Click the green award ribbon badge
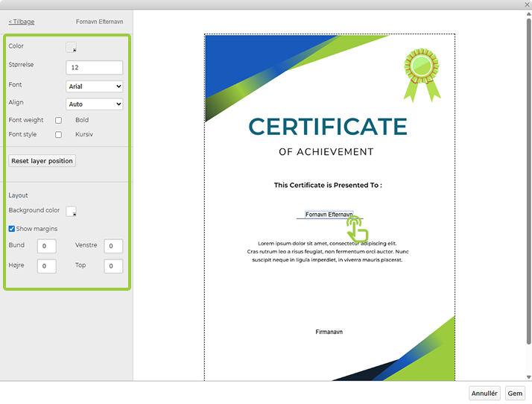This screenshot has height=404, width=532. pyautogui.click(x=422, y=75)
